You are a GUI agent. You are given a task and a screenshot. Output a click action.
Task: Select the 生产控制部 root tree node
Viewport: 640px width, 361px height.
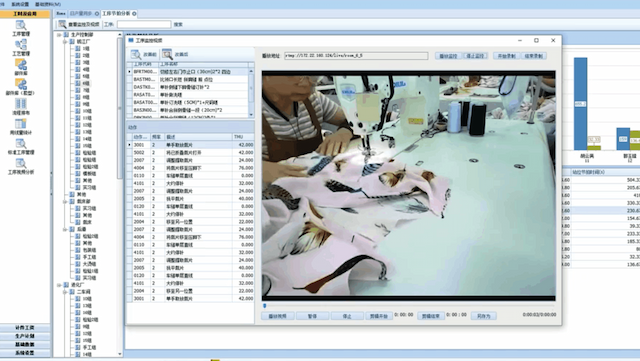(x=82, y=35)
